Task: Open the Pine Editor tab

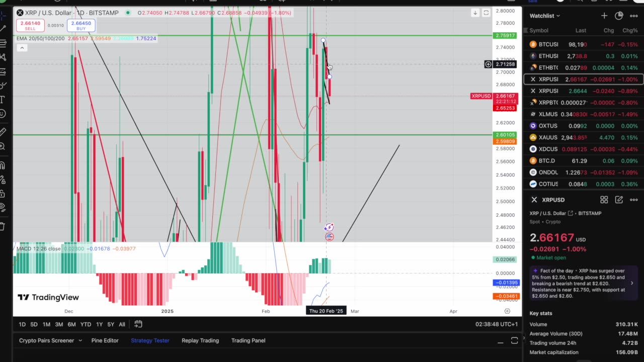Action: pos(105,340)
